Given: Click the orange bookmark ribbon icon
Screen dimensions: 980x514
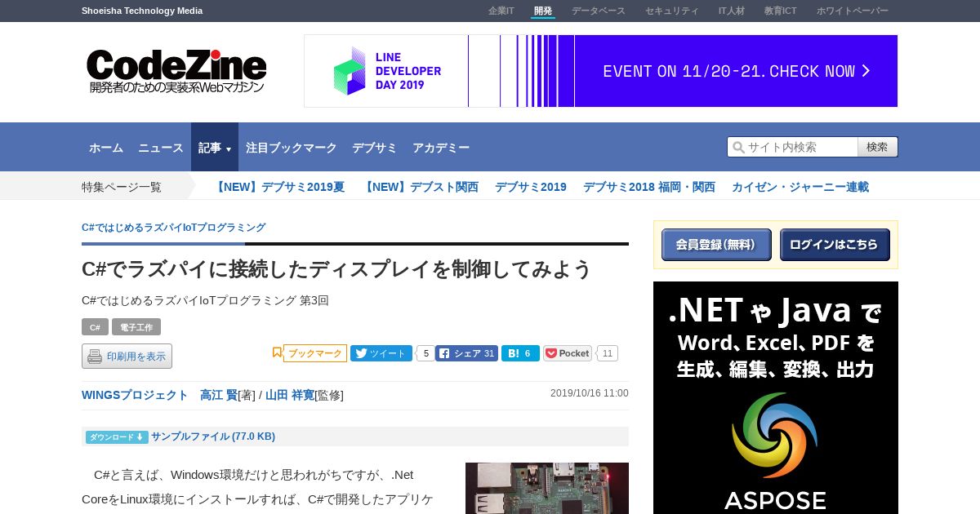Looking at the screenshot, I should 277,352.
